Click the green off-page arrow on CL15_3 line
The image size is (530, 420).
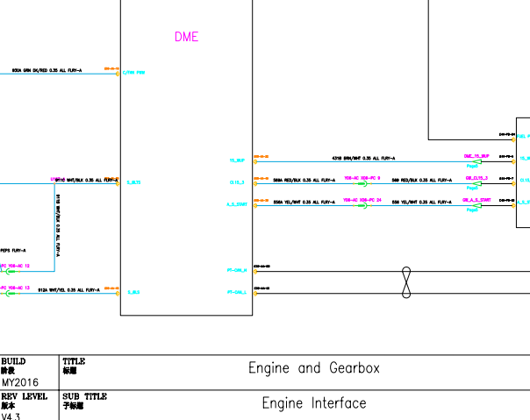coord(476,183)
